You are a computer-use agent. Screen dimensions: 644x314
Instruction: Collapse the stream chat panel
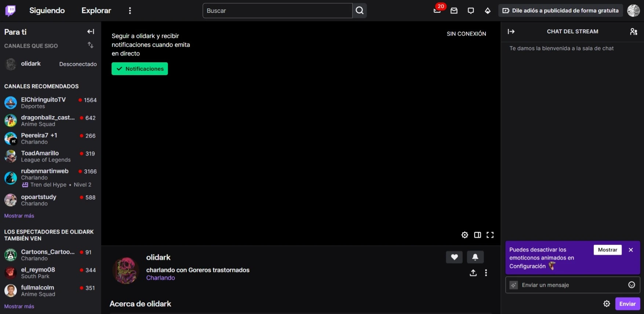click(x=511, y=32)
